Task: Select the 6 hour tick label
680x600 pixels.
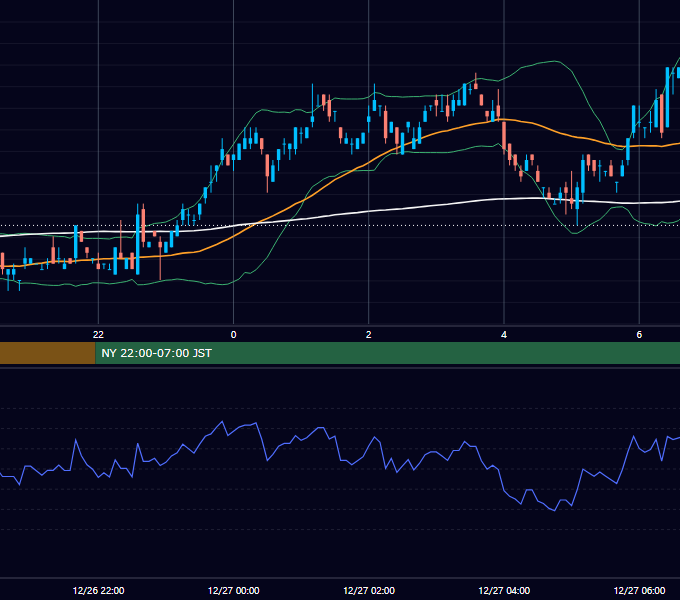Action: pos(639,334)
